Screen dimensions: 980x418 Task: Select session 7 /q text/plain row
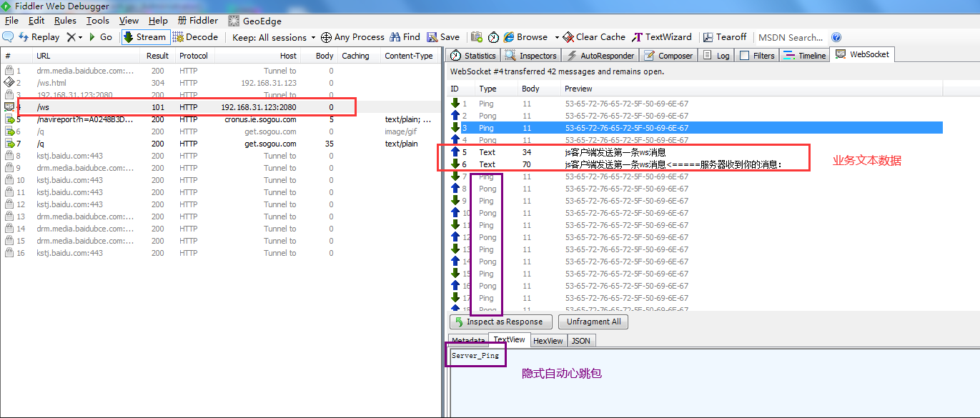[x=222, y=144]
